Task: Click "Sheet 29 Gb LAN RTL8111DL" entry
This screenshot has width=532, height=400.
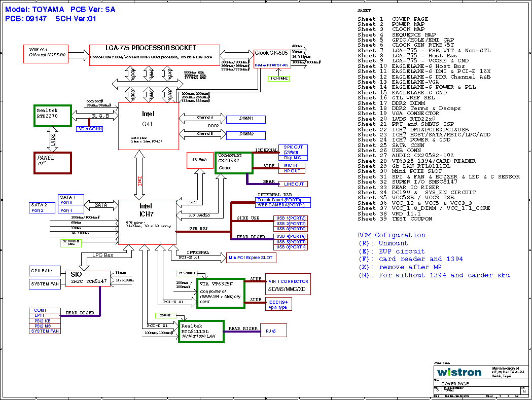Action: coord(404,166)
